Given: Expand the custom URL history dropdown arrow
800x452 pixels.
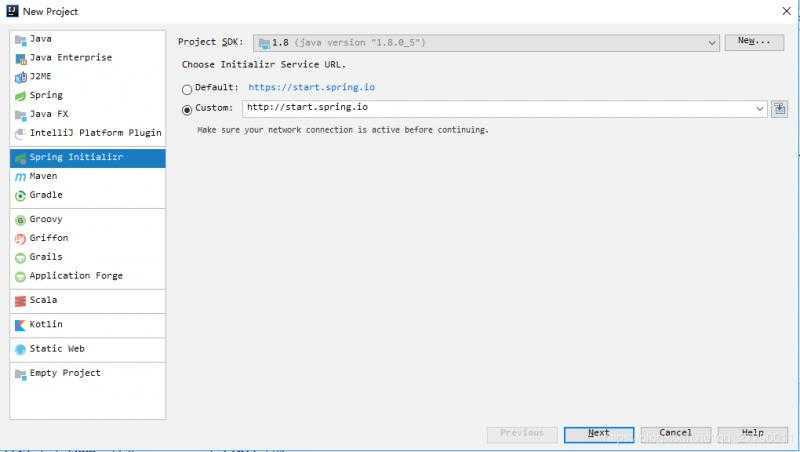Looking at the screenshot, I should coord(759,108).
